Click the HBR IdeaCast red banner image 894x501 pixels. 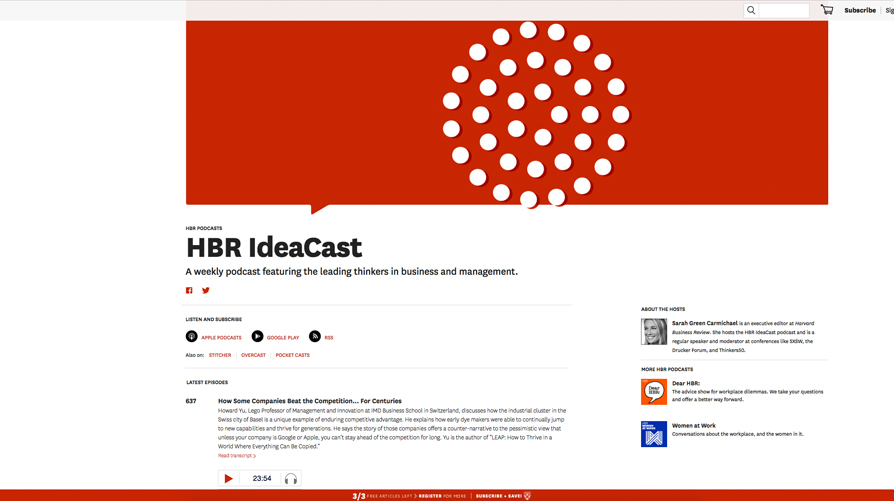point(507,113)
